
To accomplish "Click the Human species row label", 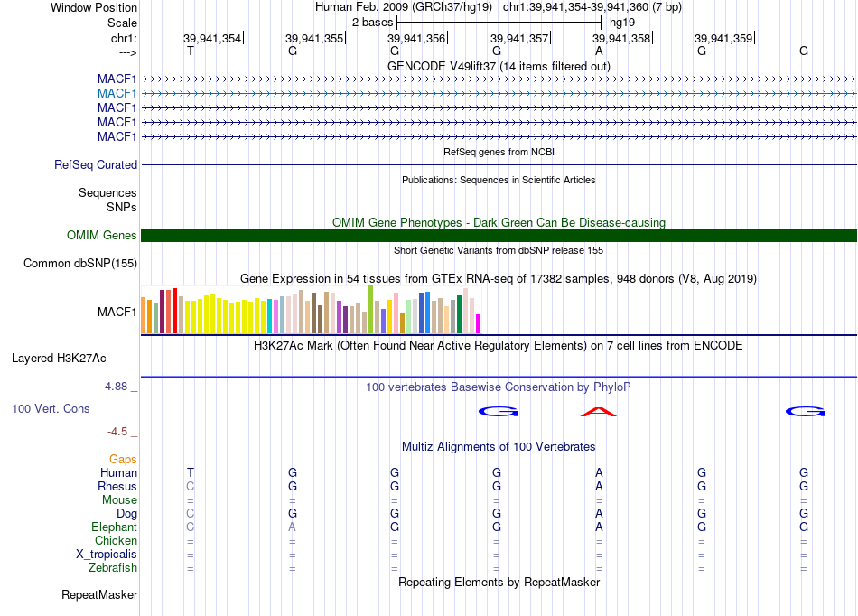I will click(x=118, y=472).
